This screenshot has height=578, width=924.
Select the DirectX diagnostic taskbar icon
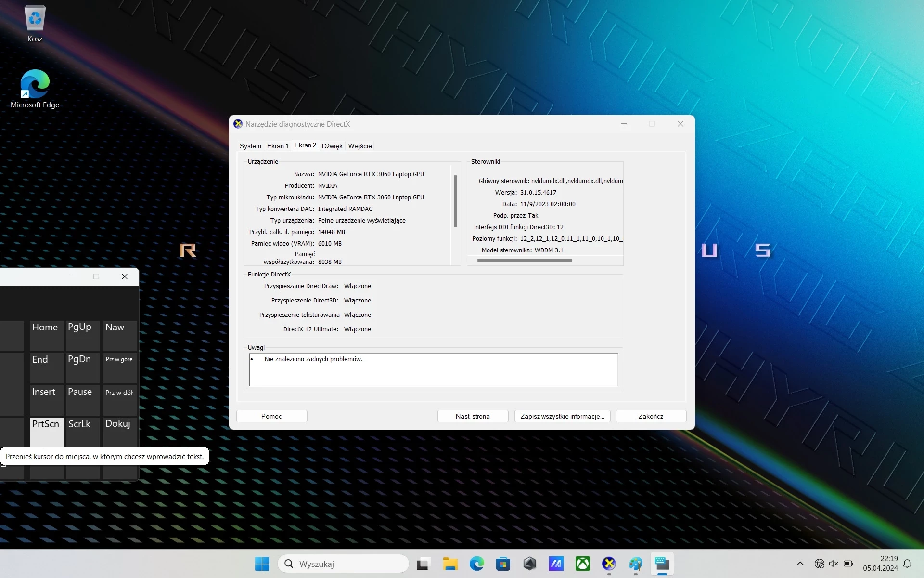[x=609, y=564]
